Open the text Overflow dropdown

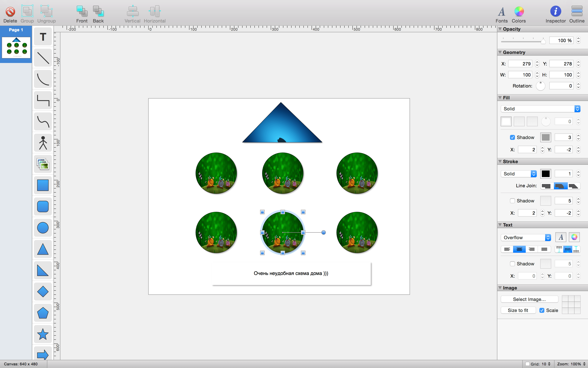(526, 238)
